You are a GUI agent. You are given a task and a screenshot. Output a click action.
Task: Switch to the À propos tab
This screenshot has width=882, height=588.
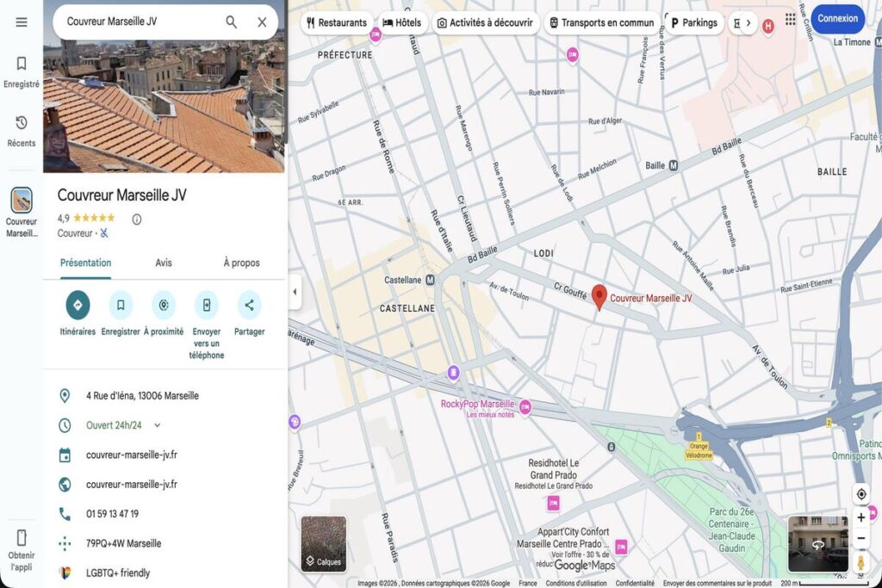point(241,263)
